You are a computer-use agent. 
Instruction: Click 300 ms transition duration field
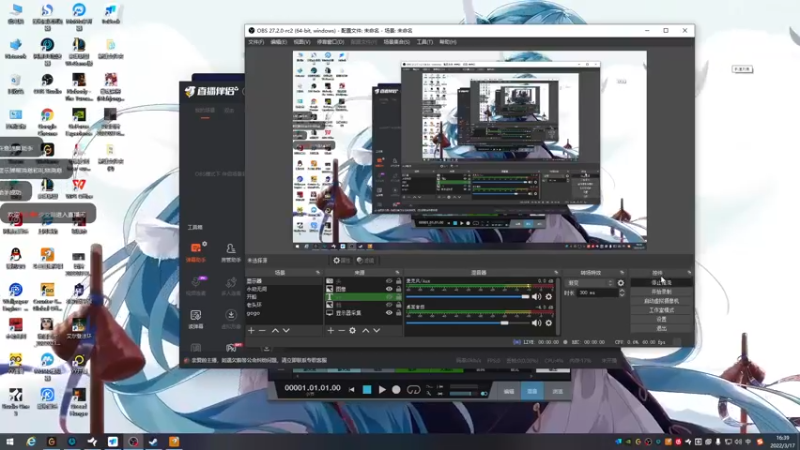point(597,293)
